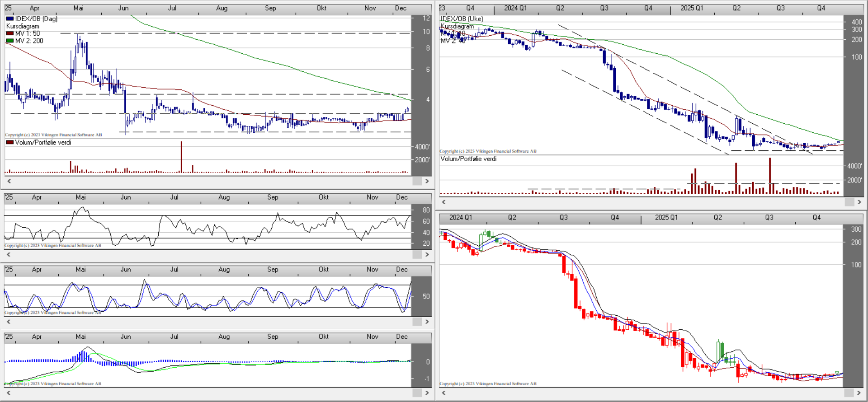Image resolution: width=868 pixels, height=402 pixels.
Task: Click scrollbar thumb under daily price chart
Action: (x=417, y=181)
